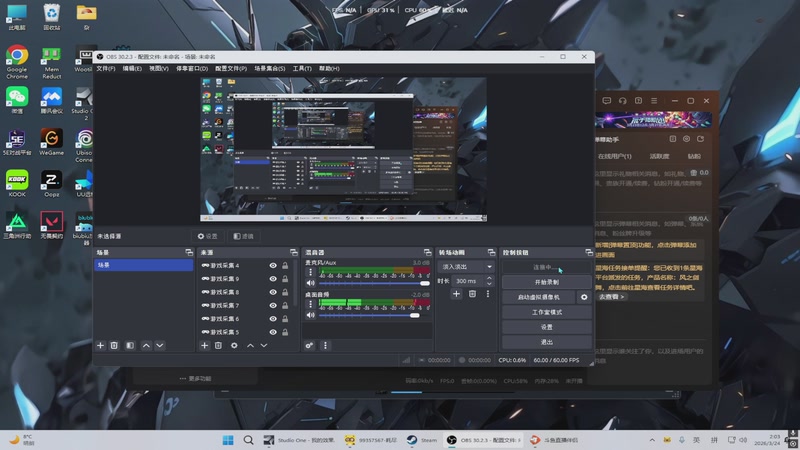800x450 pixels.
Task: Pop out the 混音器 dock panel
Action: click(x=428, y=252)
